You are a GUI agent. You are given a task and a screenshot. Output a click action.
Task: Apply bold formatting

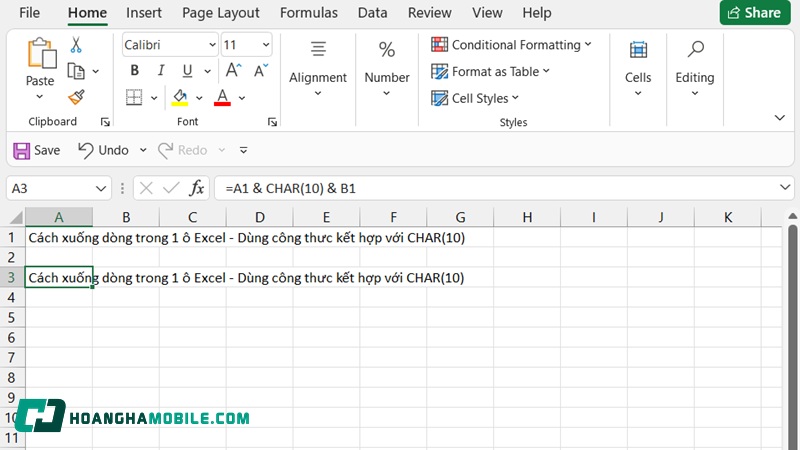135,70
